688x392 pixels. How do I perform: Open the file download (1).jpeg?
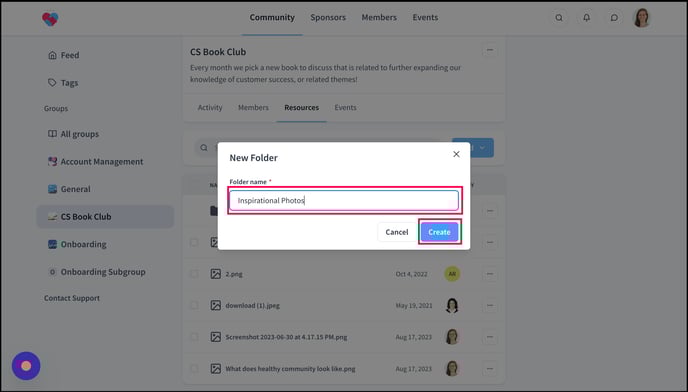(x=252, y=306)
